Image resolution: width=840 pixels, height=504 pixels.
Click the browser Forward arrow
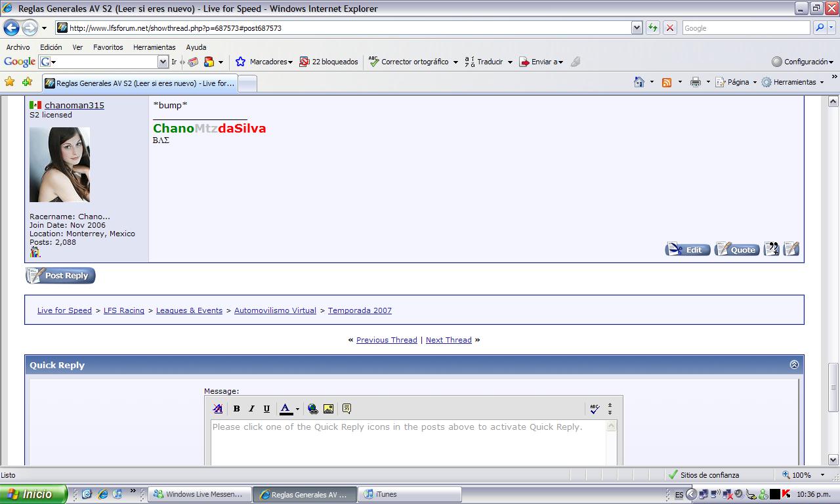click(x=30, y=28)
